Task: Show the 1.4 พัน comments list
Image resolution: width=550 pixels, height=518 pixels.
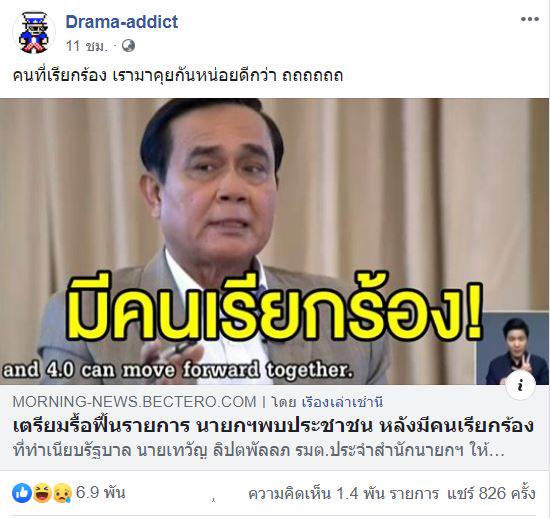Action: (343, 493)
